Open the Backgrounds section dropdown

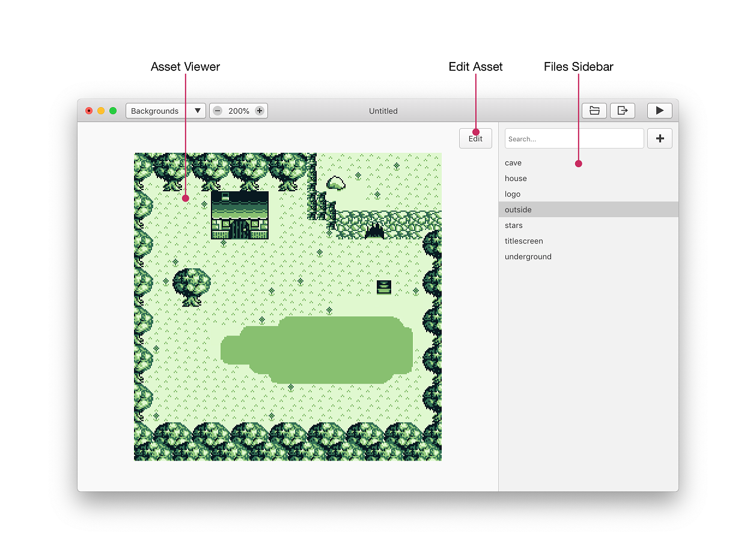166,111
